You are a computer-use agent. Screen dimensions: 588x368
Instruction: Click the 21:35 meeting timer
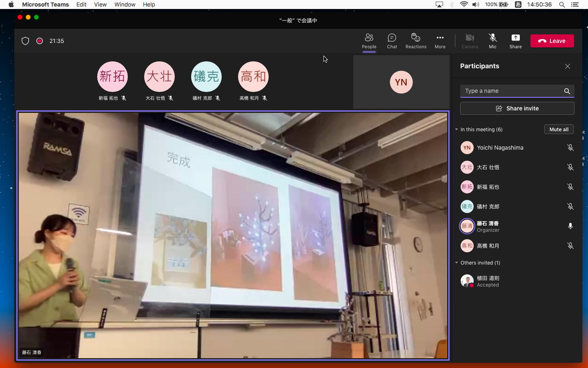coord(57,41)
